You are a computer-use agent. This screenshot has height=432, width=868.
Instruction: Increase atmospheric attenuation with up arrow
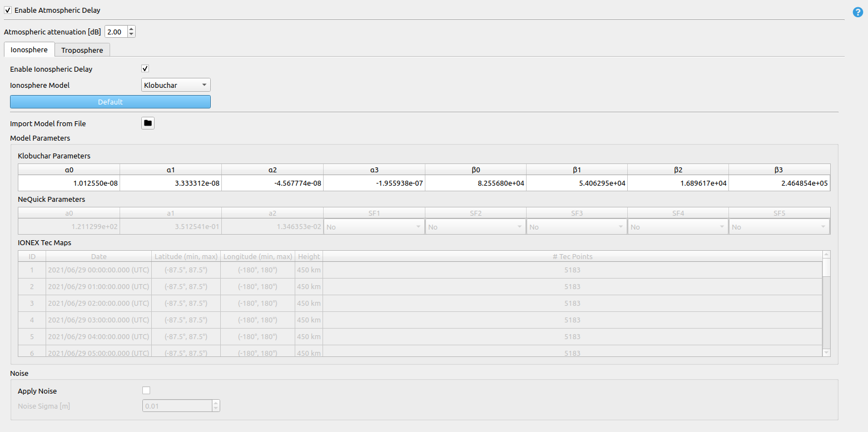point(131,29)
